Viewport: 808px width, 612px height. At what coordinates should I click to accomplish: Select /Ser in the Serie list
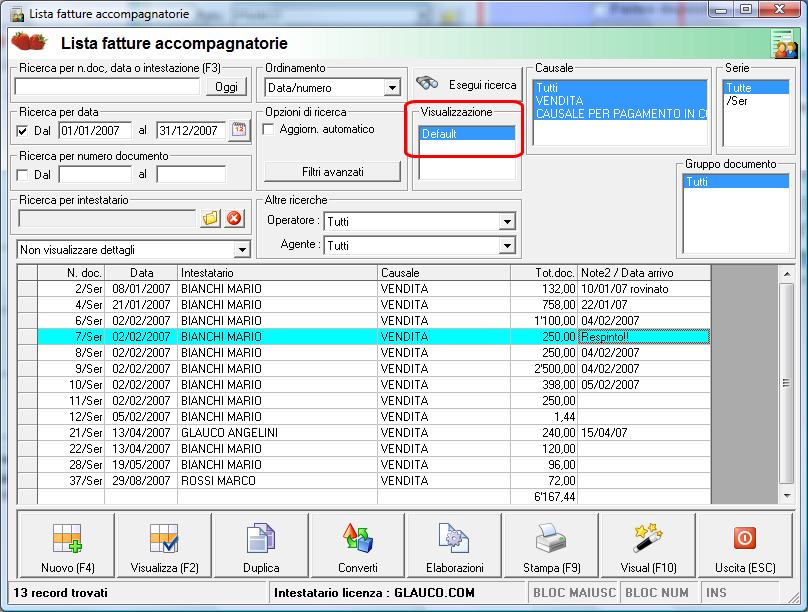[x=756, y=101]
